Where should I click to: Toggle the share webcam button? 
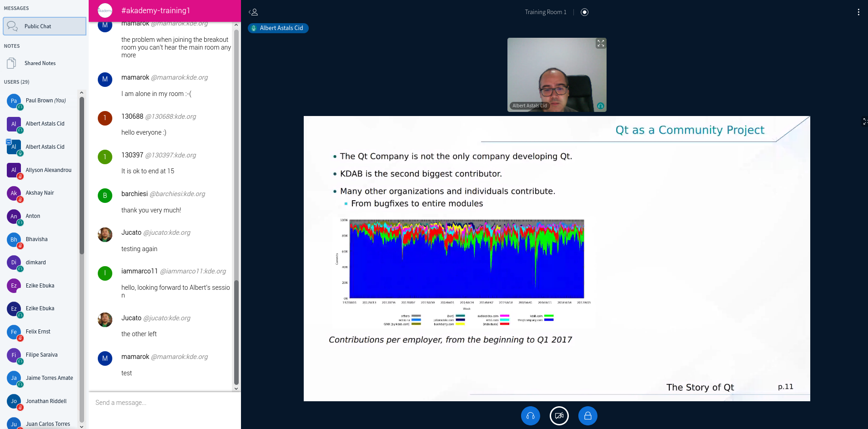click(x=559, y=416)
